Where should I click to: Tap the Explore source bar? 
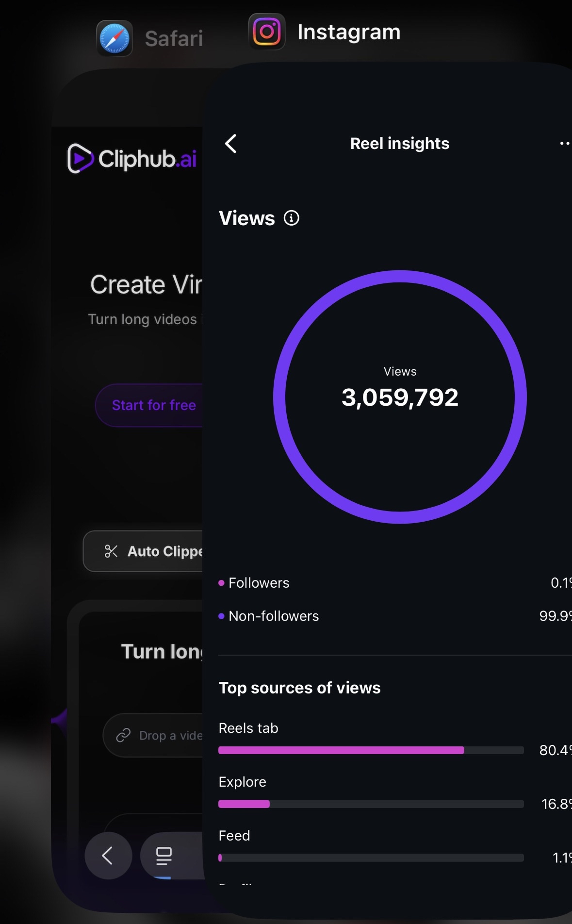(x=371, y=804)
